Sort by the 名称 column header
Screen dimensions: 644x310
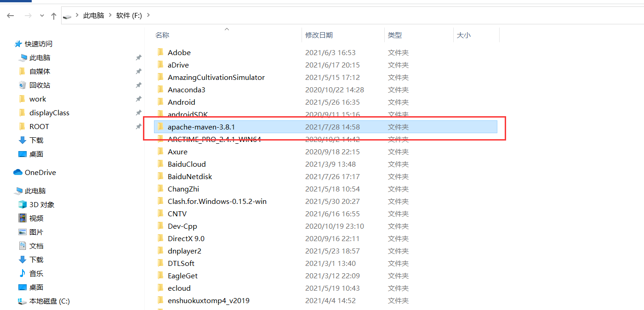pos(162,35)
